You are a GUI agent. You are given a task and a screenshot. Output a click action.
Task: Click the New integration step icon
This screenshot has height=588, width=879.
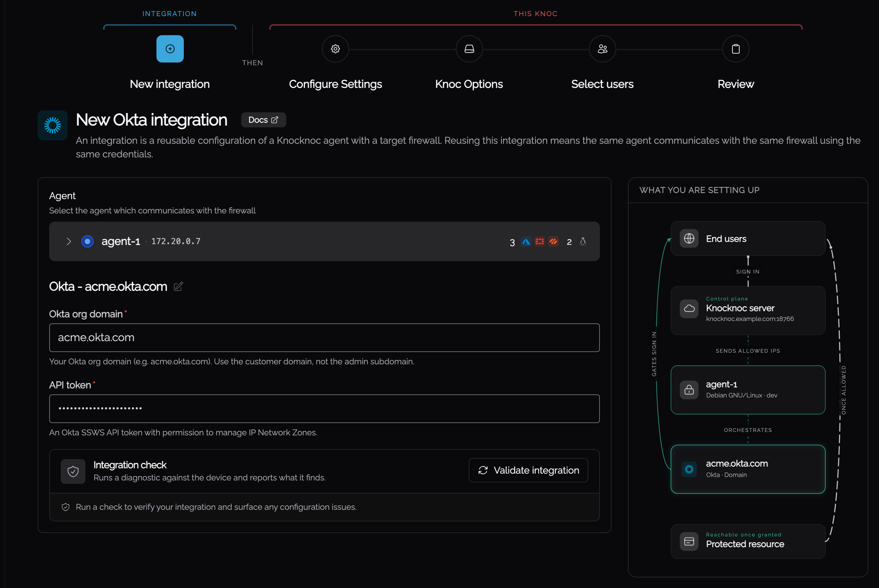170,49
